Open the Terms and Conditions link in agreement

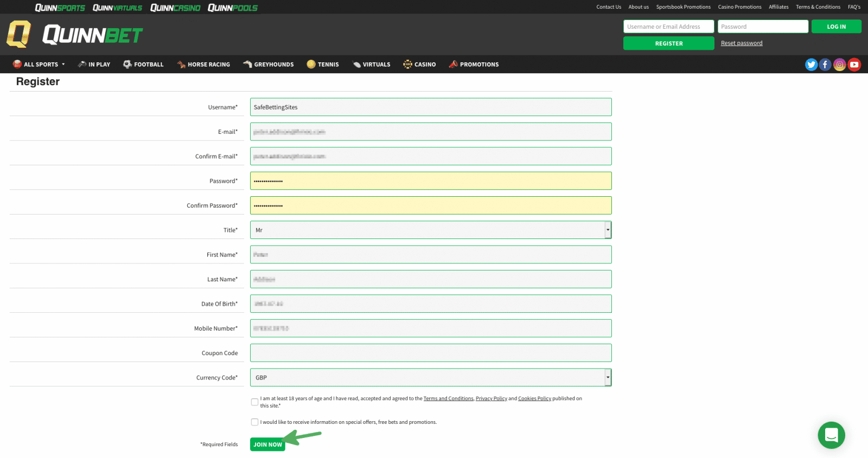(448, 398)
